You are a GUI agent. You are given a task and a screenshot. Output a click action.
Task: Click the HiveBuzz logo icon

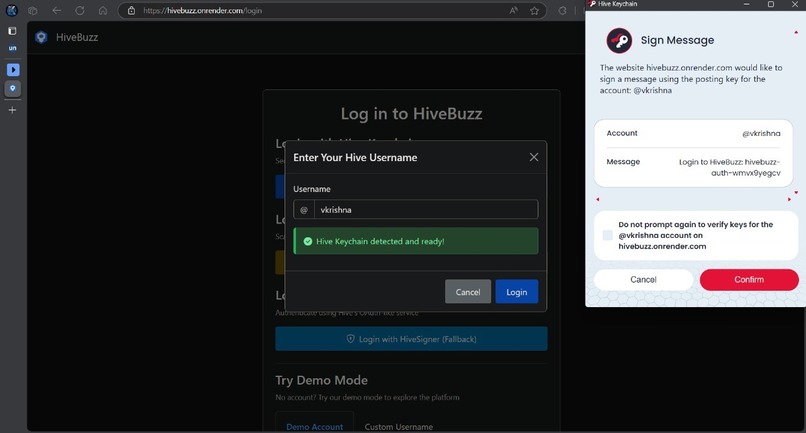tap(41, 37)
